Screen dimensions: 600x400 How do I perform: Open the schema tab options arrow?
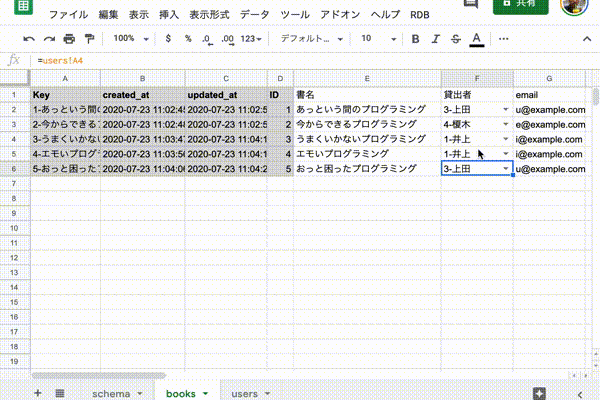pyautogui.click(x=140, y=393)
